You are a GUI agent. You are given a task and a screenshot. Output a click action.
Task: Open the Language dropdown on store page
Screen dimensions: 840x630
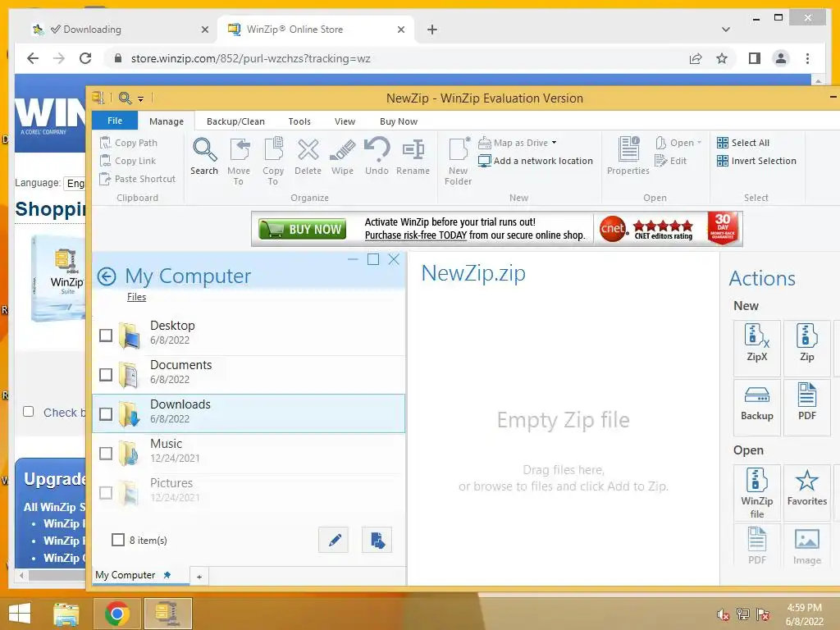pos(75,183)
